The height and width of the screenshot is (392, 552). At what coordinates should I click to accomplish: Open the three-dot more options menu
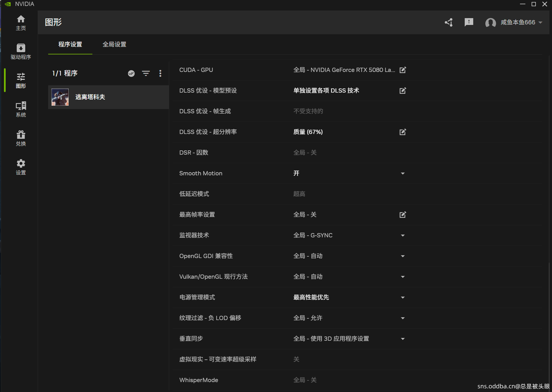(160, 74)
